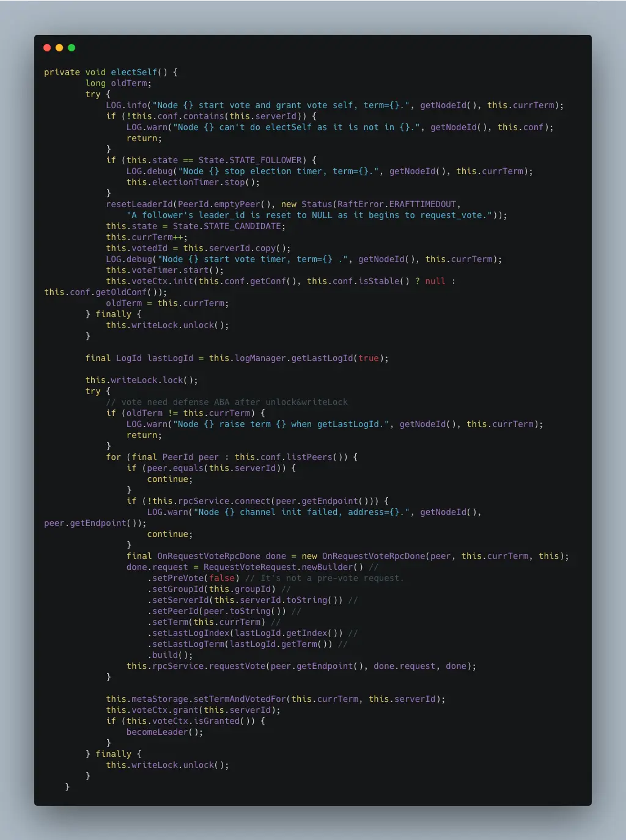The image size is (626, 840).
Task: Click 'becomeLeader();' call
Action: (x=165, y=732)
